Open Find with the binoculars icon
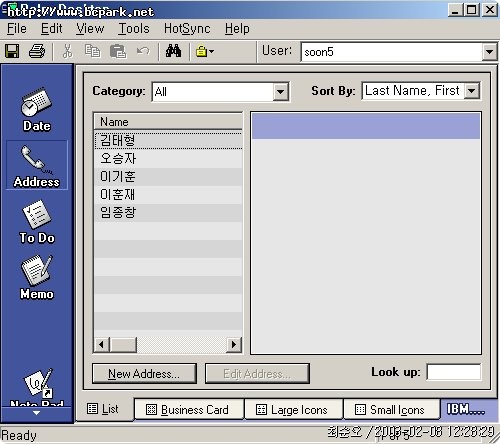 click(173, 51)
